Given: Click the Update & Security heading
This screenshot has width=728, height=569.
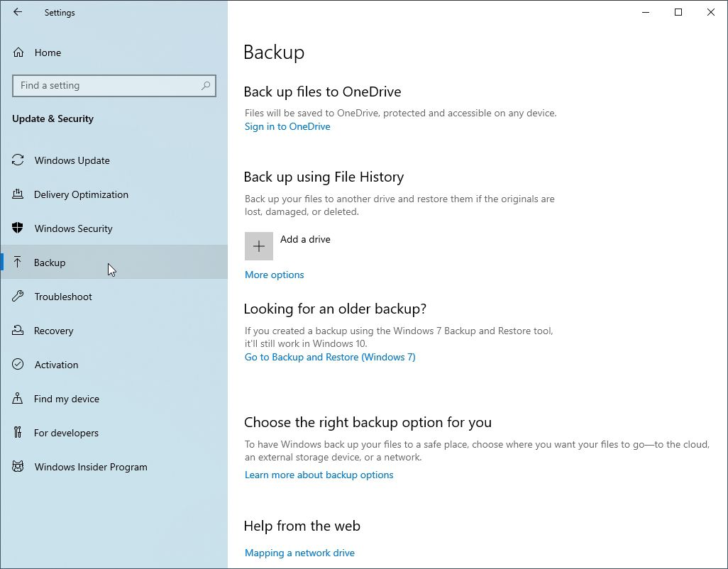Looking at the screenshot, I should pos(53,118).
